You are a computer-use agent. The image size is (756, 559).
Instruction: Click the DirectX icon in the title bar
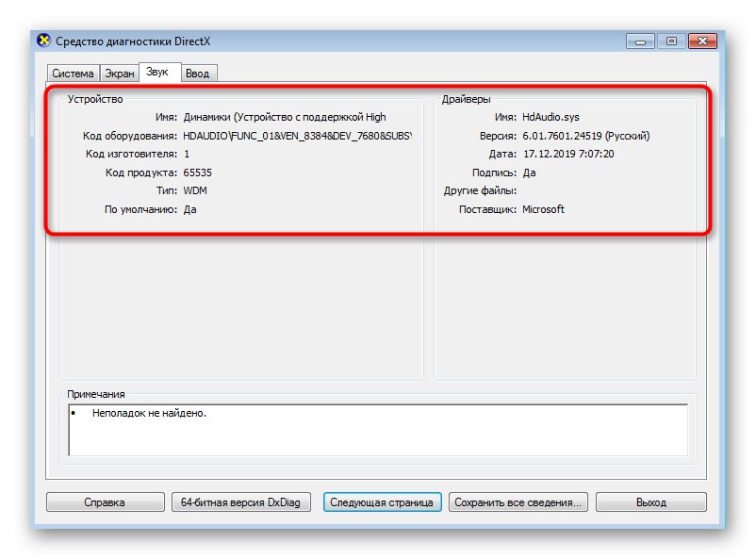[x=44, y=41]
